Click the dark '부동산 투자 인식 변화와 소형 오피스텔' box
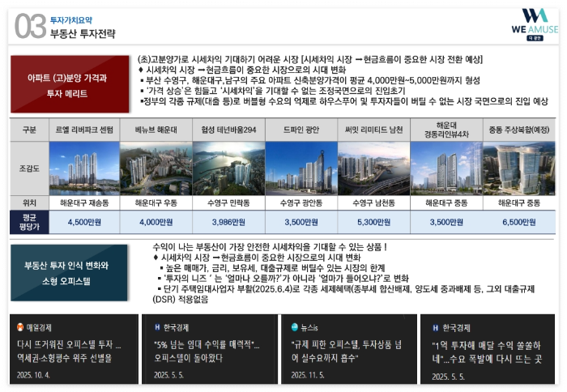Screen dimensions: 567x392 69,273
